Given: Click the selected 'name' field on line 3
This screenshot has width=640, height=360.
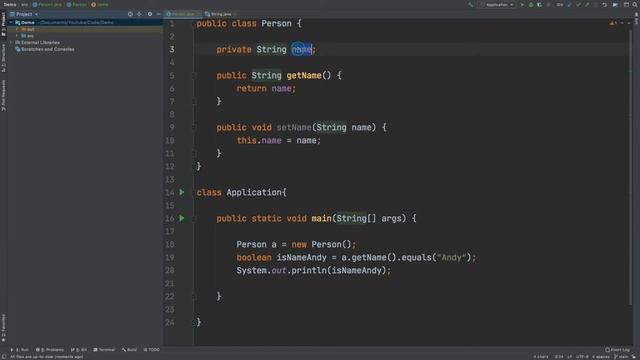Looking at the screenshot, I should 302,49.
